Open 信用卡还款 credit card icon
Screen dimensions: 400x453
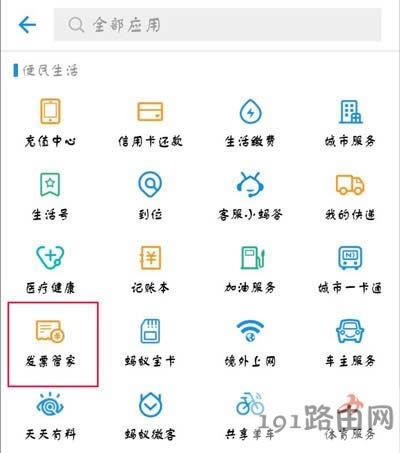pos(150,111)
